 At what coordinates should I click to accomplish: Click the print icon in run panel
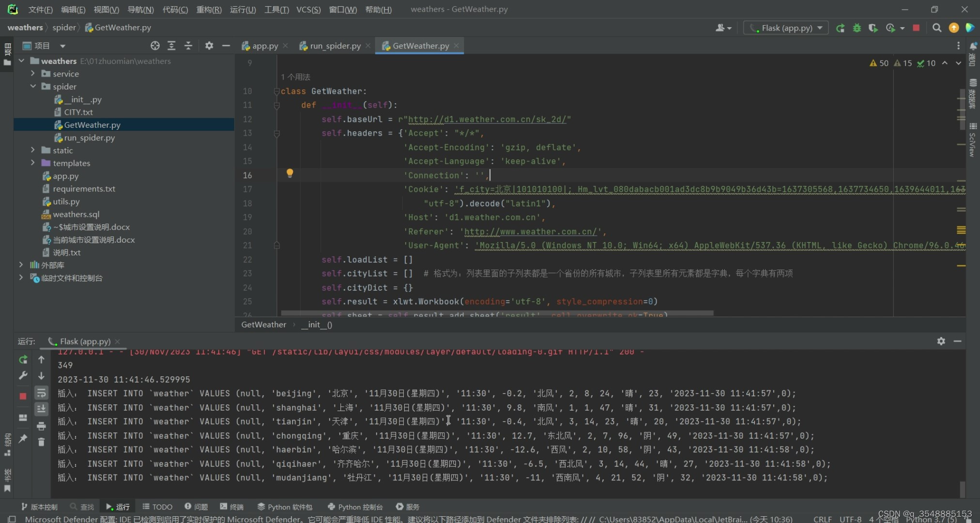(x=41, y=426)
